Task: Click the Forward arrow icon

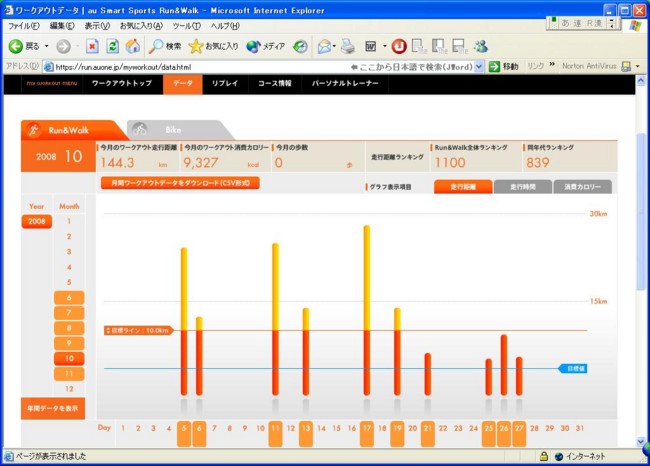Action: (63, 46)
